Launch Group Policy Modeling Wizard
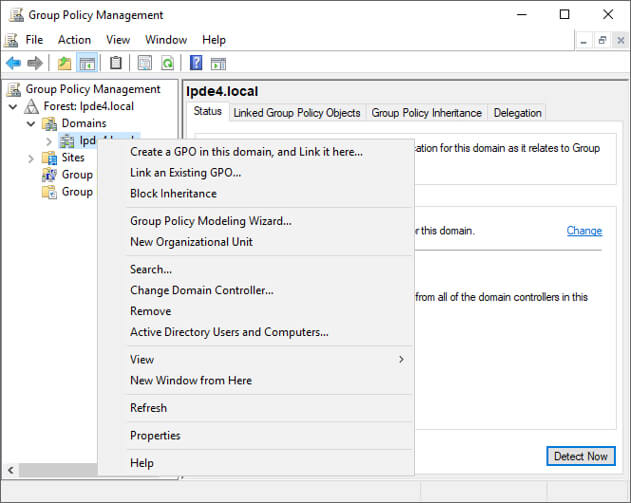 pos(256,221)
